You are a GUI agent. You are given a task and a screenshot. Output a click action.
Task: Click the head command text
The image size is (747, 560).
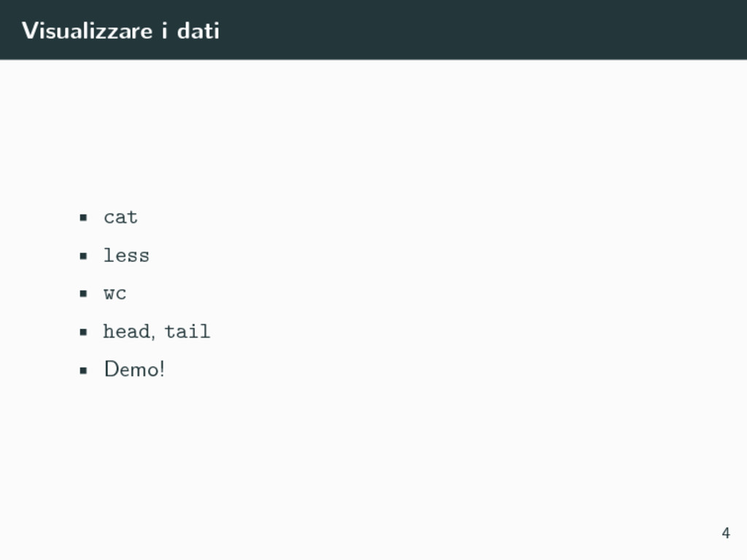pyautogui.click(x=126, y=331)
